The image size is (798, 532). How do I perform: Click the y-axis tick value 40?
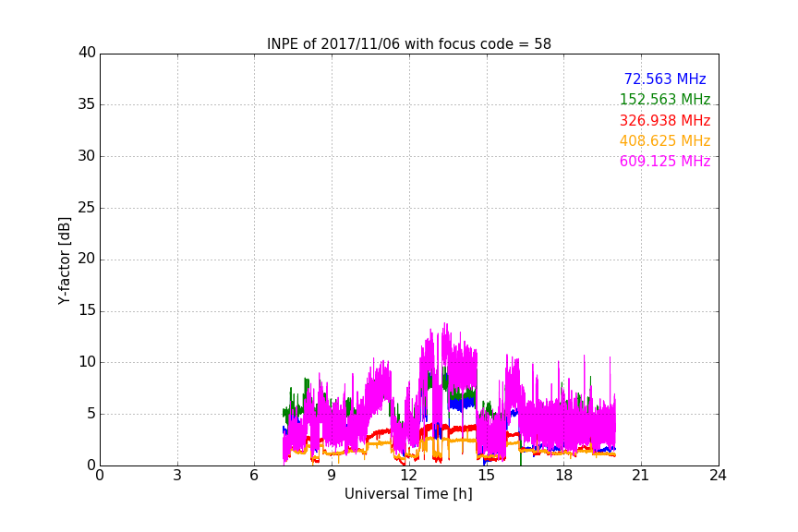[87, 53]
